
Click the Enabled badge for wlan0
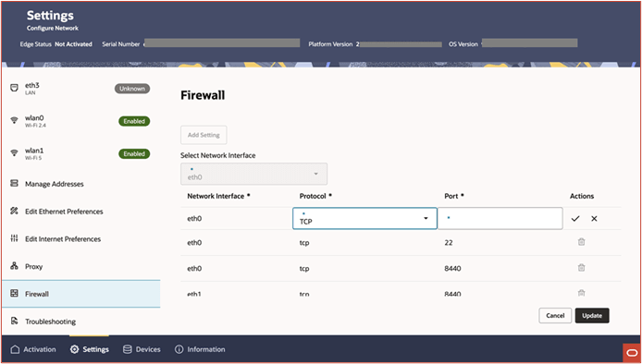[134, 121]
